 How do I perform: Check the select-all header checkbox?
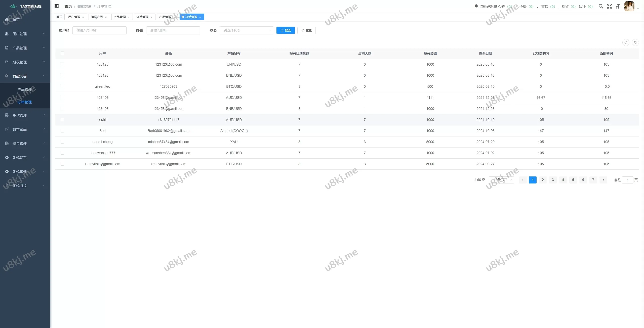62,53
